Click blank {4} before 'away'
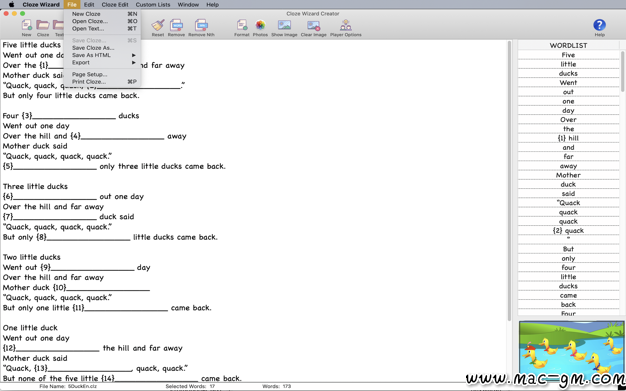The image size is (626, 391). click(x=117, y=136)
